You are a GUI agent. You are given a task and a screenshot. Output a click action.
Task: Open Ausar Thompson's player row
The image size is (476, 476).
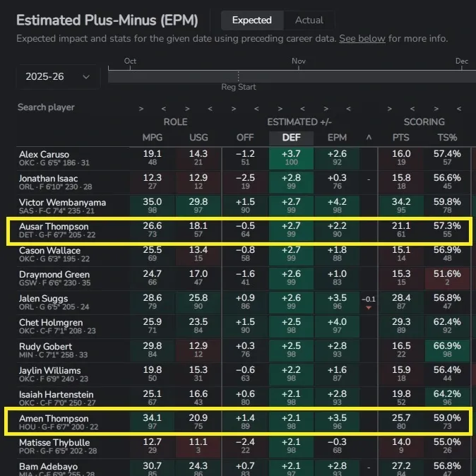[x=62, y=231]
